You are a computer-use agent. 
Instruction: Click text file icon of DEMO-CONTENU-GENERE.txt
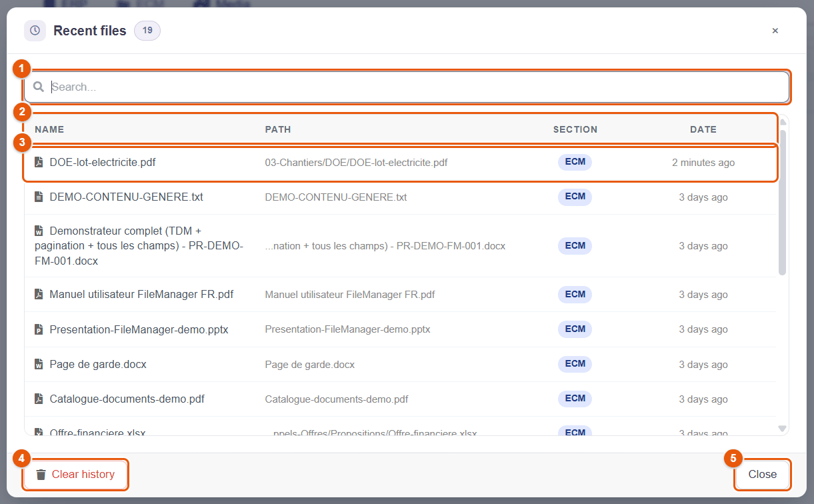point(39,197)
